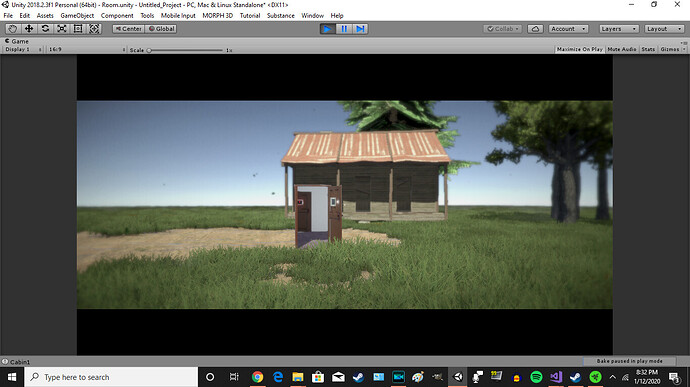Open the Tutorial menu
Image resolution: width=690 pixels, height=387 pixels.
tap(250, 15)
